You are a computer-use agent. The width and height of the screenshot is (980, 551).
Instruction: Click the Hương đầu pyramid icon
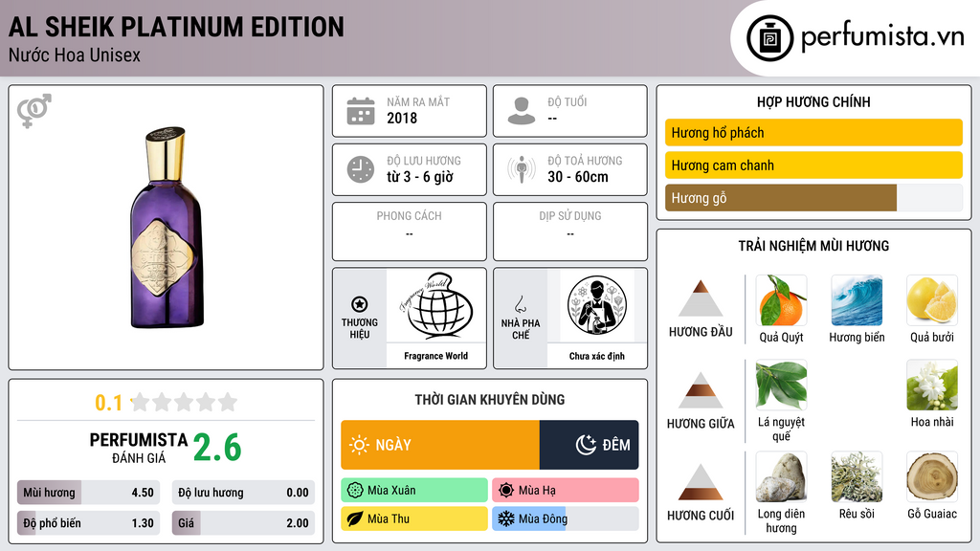[x=701, y=298]
